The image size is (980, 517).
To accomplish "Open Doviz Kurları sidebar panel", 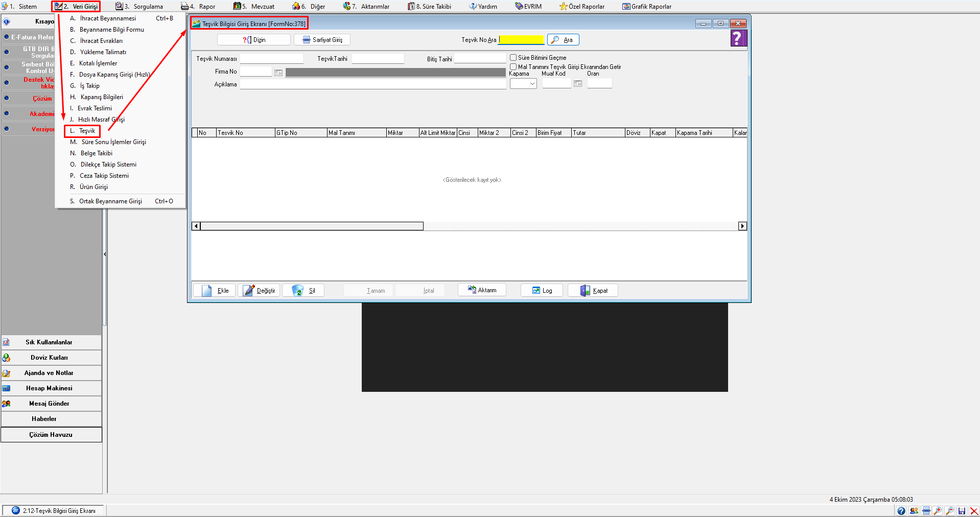I will [x=51, y=358].
